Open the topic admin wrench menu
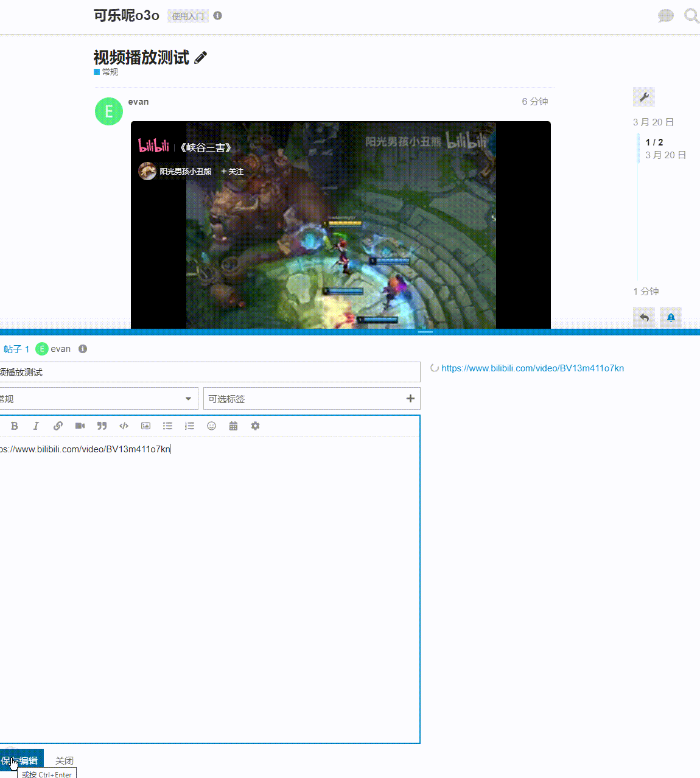The width and height of the screenshot is (700, 778). coord(644,97)
